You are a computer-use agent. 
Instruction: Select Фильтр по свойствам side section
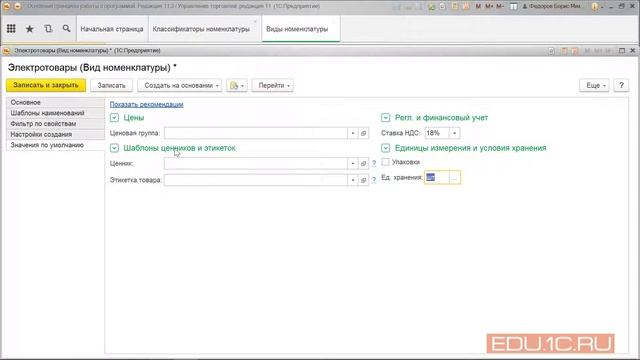tap(56, 124)
